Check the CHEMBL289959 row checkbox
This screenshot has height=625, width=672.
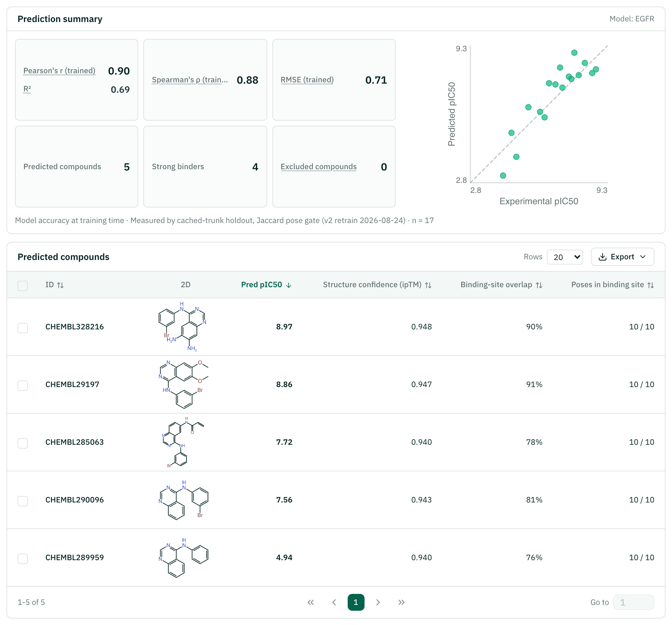[x=23, y=559]
